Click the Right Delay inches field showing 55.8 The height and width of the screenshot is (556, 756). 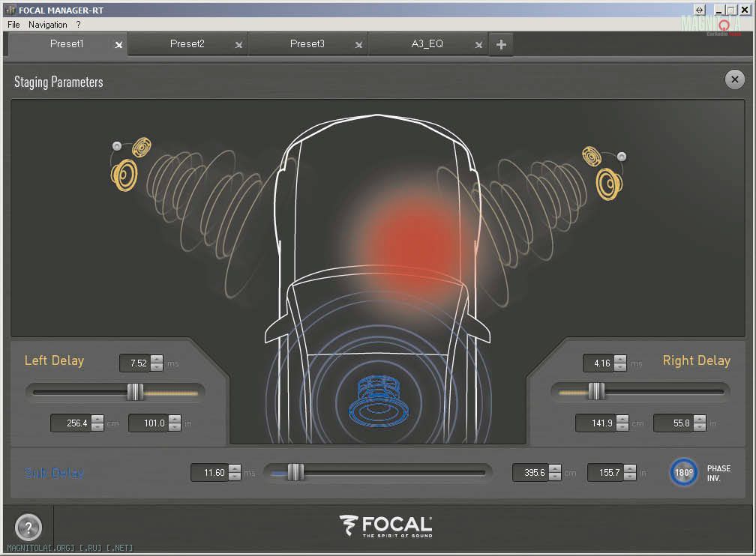point(674,423)
